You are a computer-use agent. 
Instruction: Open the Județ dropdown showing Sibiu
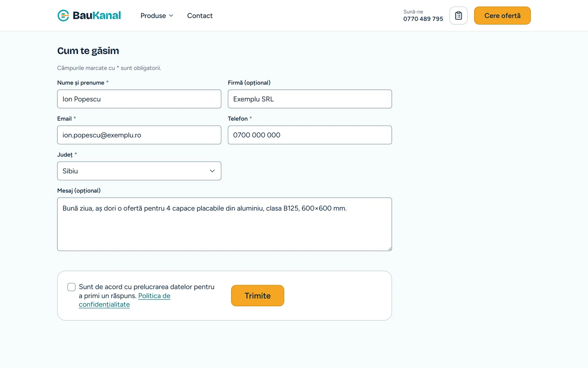click(x=139, y=171)
